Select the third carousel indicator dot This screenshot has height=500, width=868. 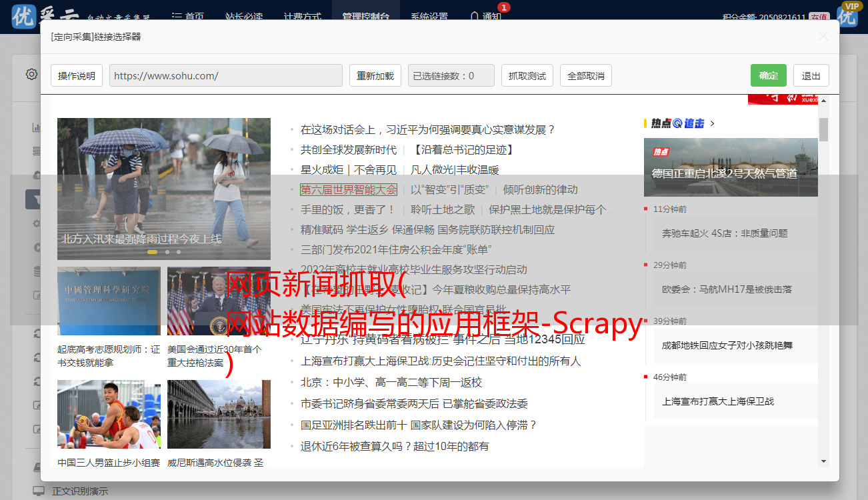(179, 252)
